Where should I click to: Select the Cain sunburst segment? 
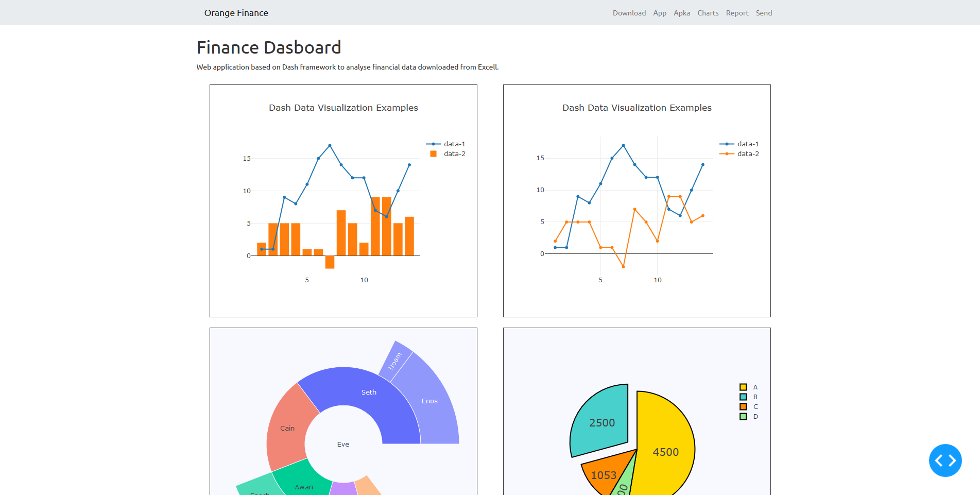(287, 428)
